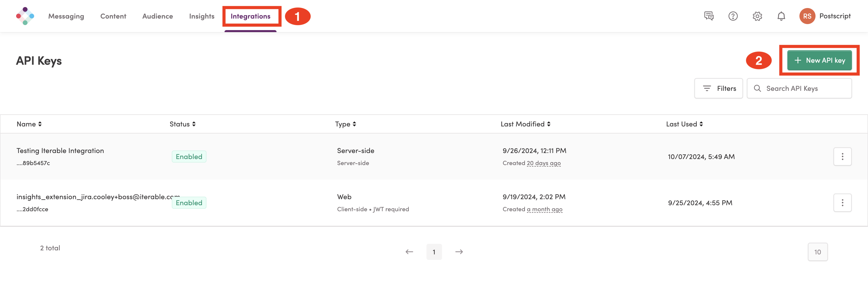
Task: Open the Messaging menu
Action: (x=66, y=16)
